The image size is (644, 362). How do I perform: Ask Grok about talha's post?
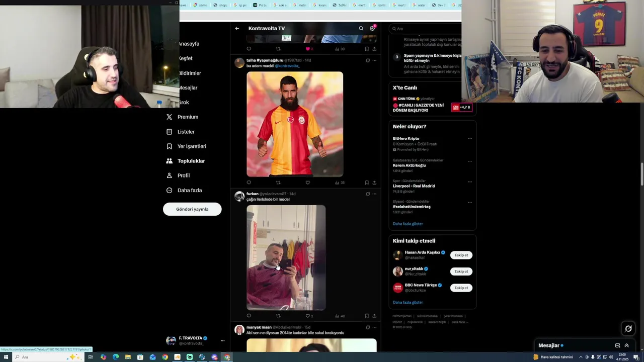[x=368, y=60]
